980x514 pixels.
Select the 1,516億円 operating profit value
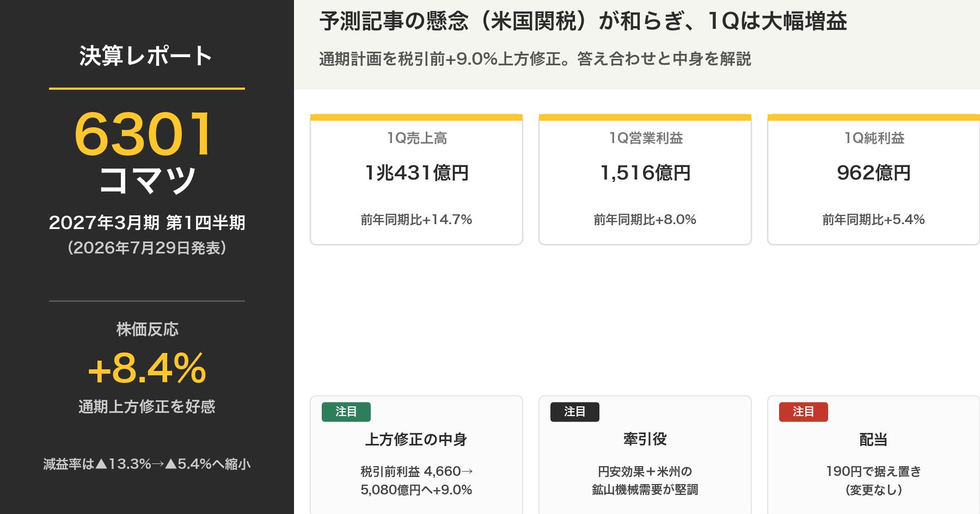point(645,173)
